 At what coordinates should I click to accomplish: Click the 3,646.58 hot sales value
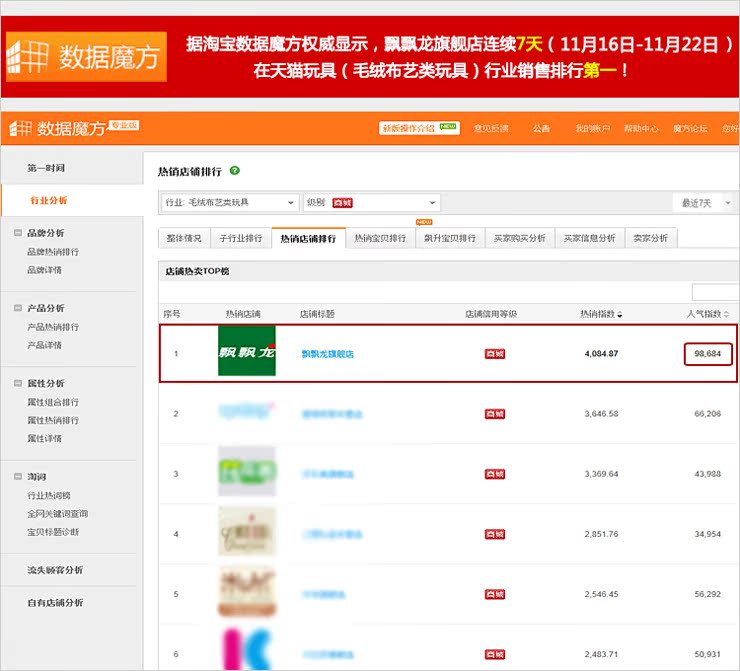601,414
